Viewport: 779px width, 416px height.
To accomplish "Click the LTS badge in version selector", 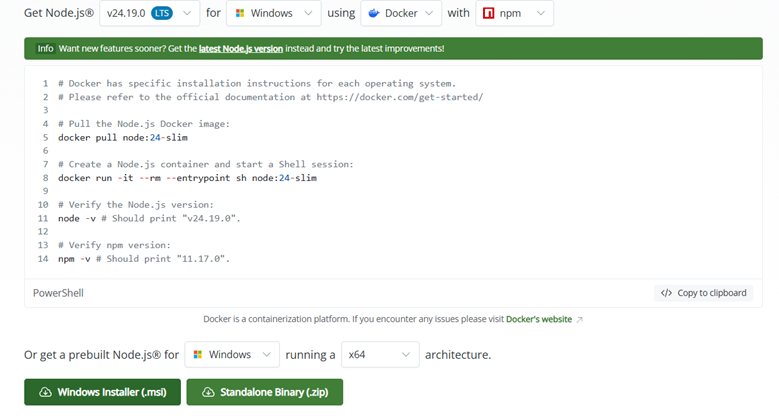I will [162, 13].
